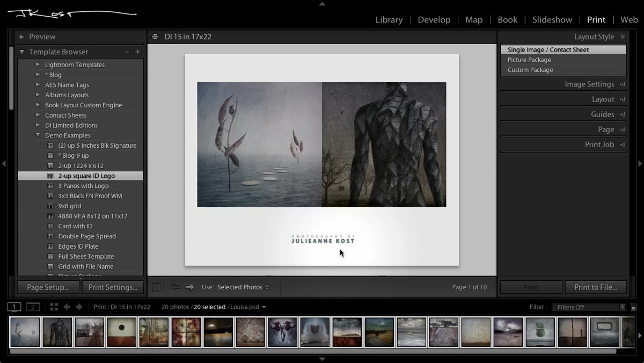The width and height of the screenshot is (644, 363).
Task: Select 2-up 1224 x 612 template icon
Action: click(x=50, y=166)
